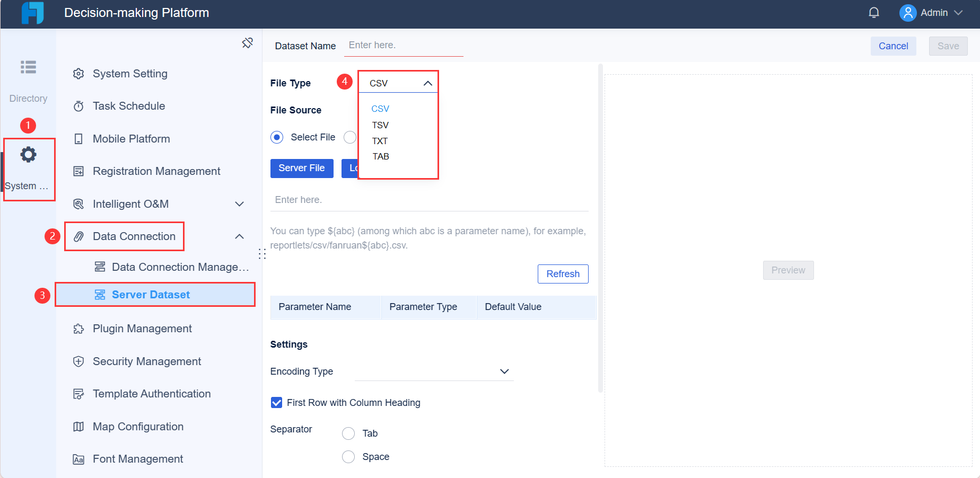Screen dimensions: 980x478
Task: Select TSV from the file type list
Action: [380, 125]
